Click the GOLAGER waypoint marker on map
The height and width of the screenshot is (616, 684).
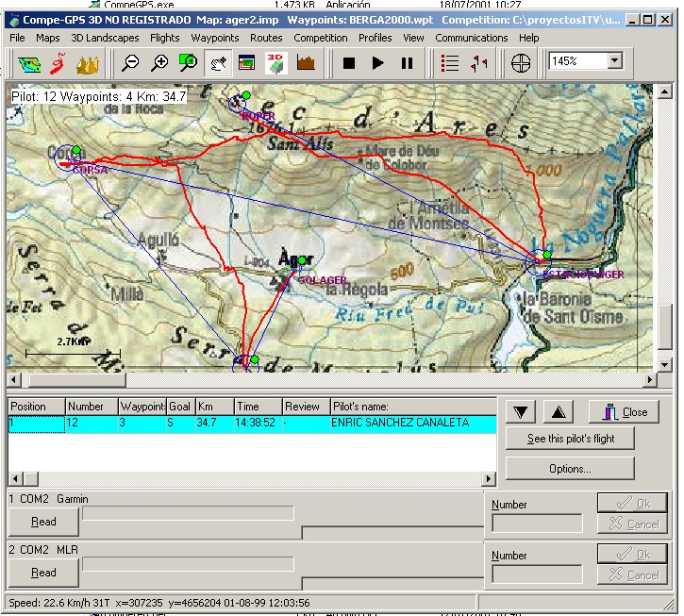coord(302,261)
